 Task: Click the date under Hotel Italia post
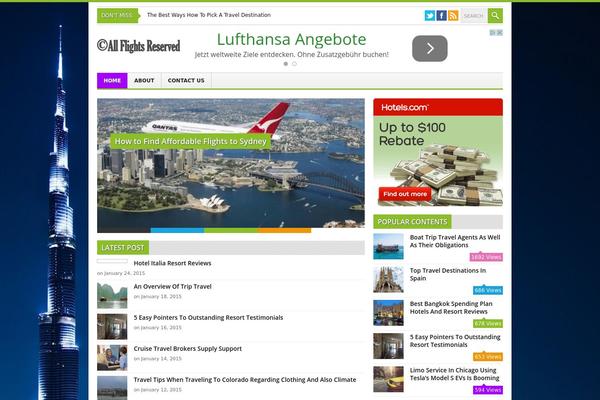(x=121, y=273)
